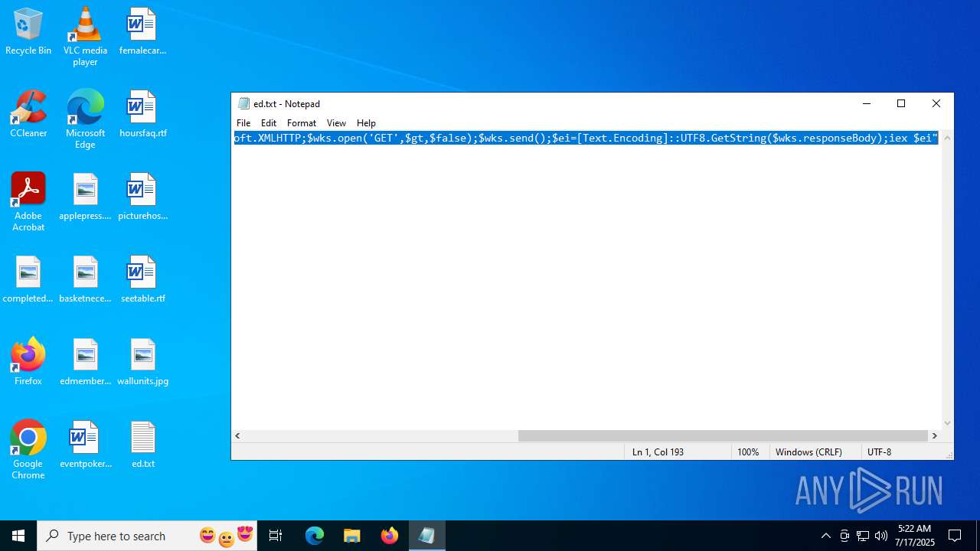Screen dimensions: 980x551
Task: Open the clock and date flyout
Action: (916, 536)
